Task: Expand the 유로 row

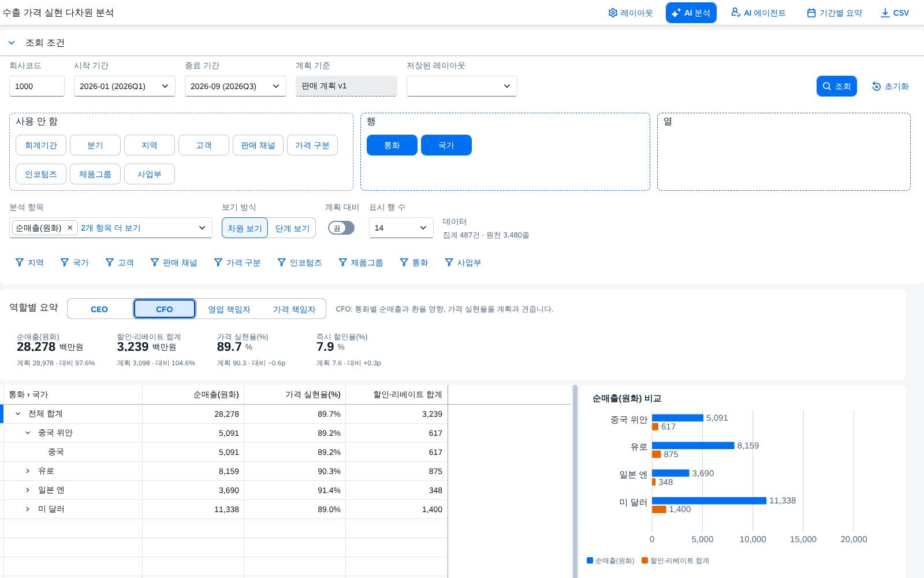Action: [x=28, y=471]
